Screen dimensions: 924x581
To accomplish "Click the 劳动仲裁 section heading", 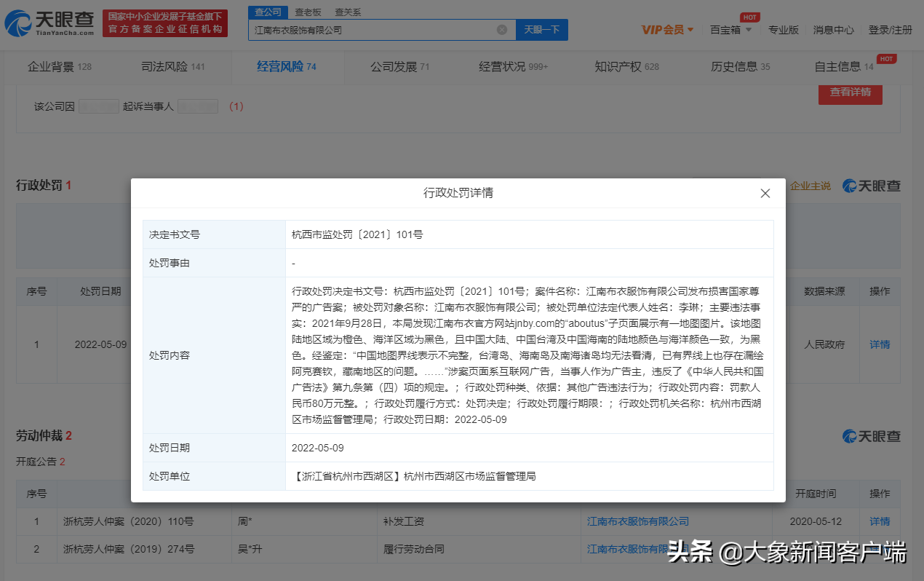I will (44, 435).
